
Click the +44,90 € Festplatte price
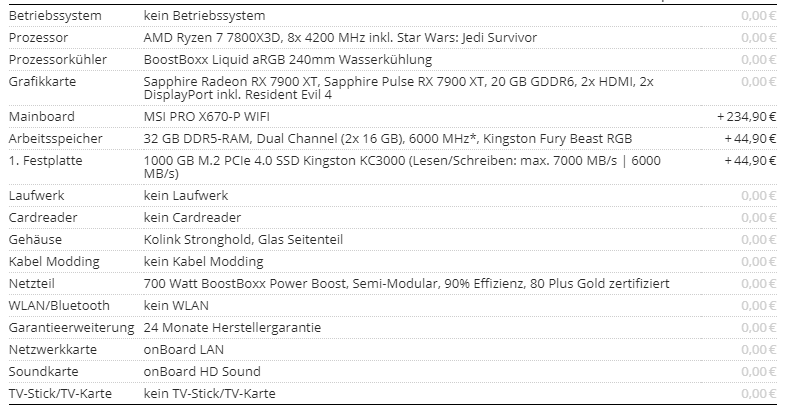pos(750,161)
